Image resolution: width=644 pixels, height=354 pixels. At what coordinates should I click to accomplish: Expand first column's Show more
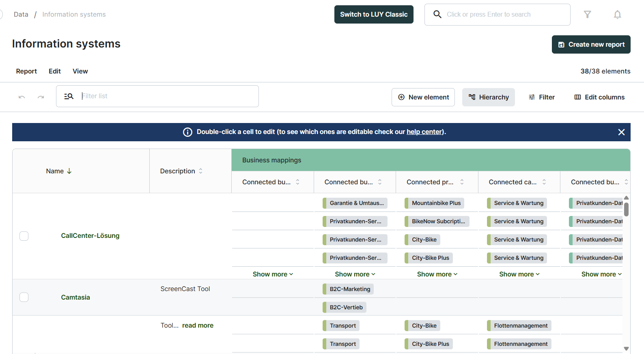click(x=272, y=274)
